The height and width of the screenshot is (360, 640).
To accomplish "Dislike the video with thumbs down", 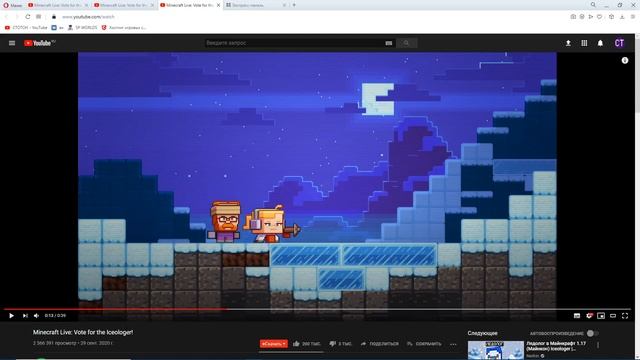I will click(340, 344).
